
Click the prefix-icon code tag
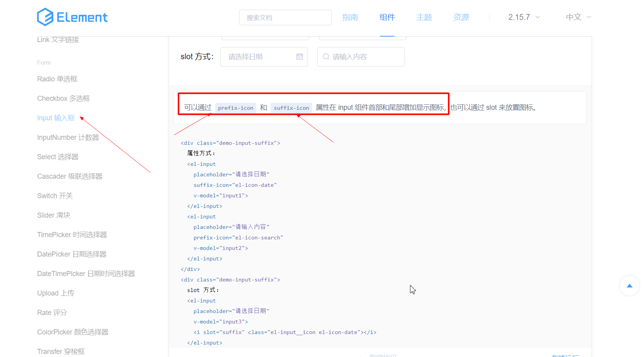236,108
